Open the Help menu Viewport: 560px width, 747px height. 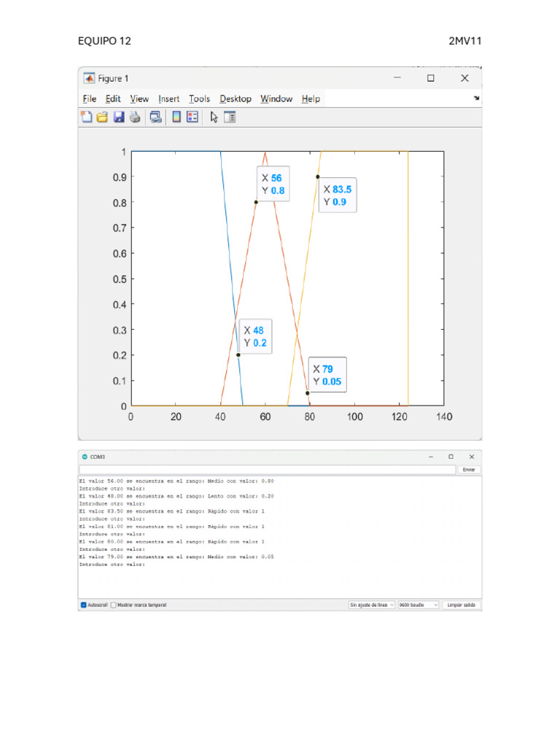tap(311, 98)
